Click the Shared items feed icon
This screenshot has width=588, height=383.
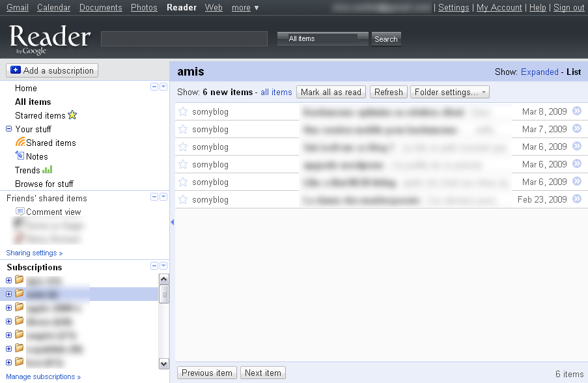[x=20, y=142]
